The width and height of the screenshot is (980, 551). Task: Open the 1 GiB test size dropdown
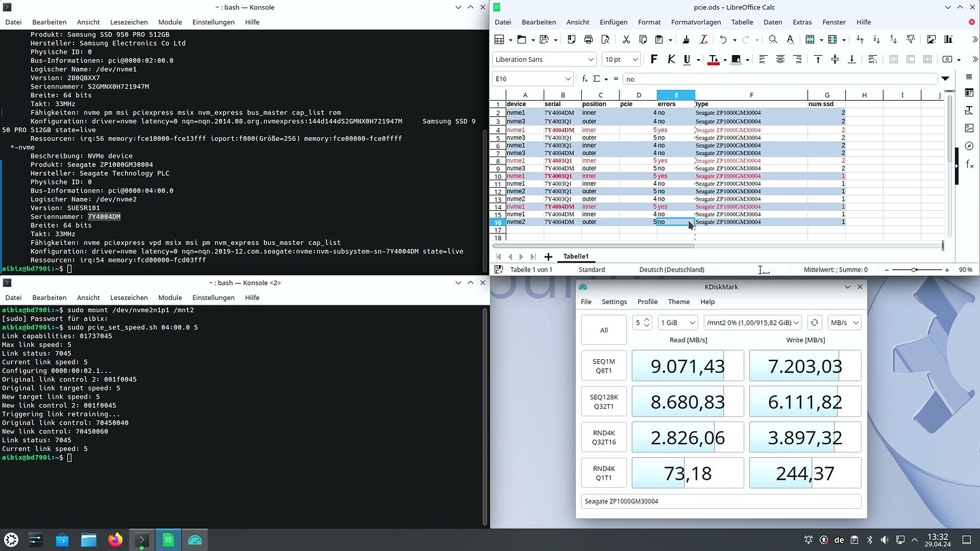677,322
